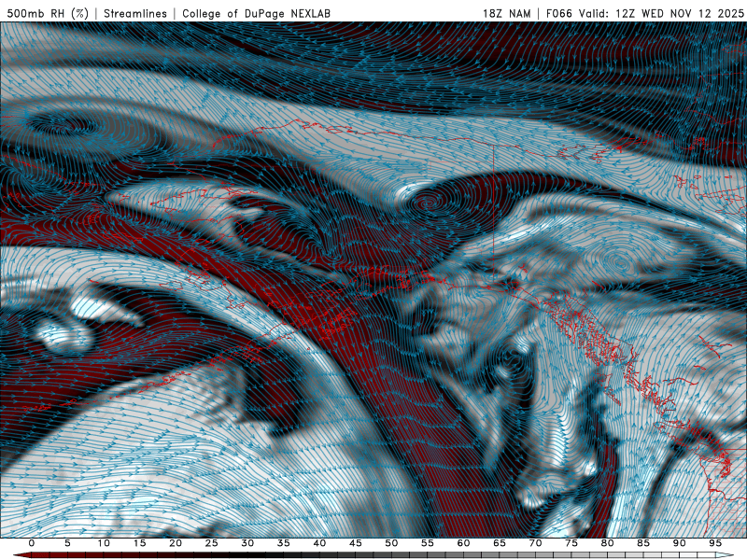Click the 10 value on the RH scale

tap(104, 543)
